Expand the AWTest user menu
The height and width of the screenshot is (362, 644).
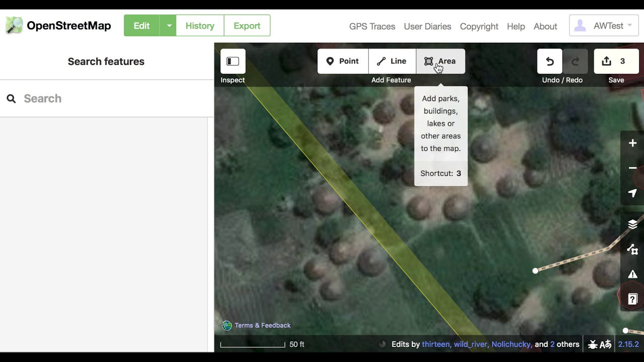[x=604, y=26]
